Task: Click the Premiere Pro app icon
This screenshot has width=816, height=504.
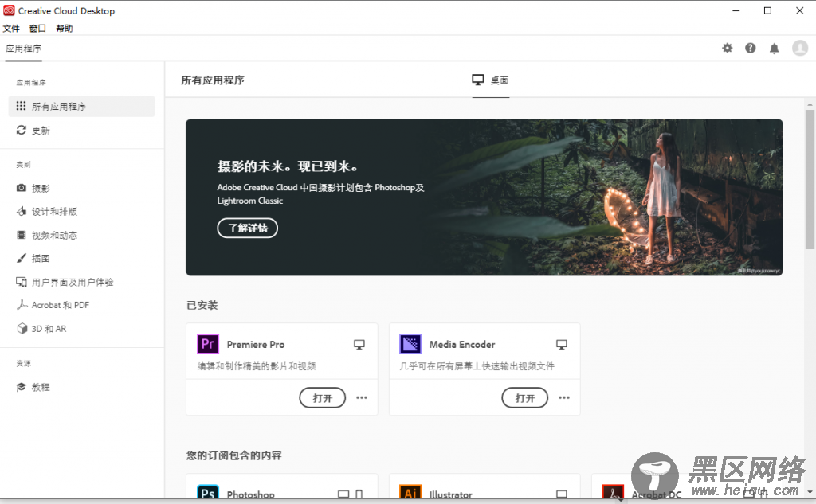Action: pos(208,344)
